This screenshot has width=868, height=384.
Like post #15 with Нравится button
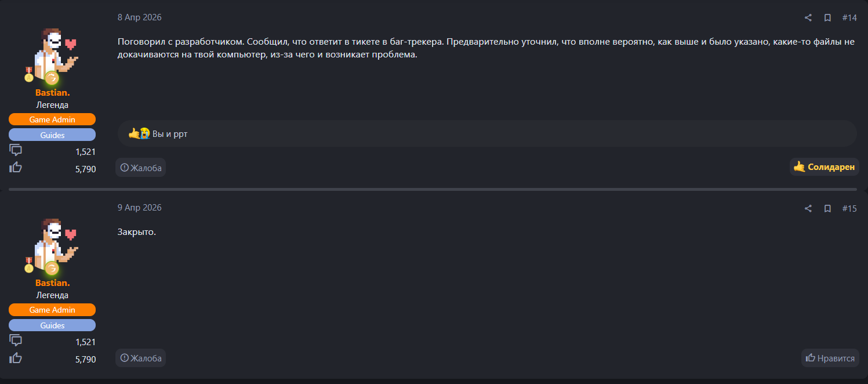click(830, 358)
